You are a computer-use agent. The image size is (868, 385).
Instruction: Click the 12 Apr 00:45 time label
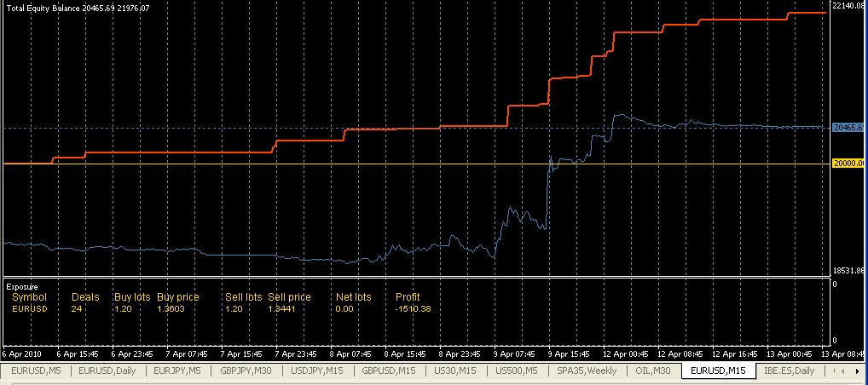(x=624, y=353)
